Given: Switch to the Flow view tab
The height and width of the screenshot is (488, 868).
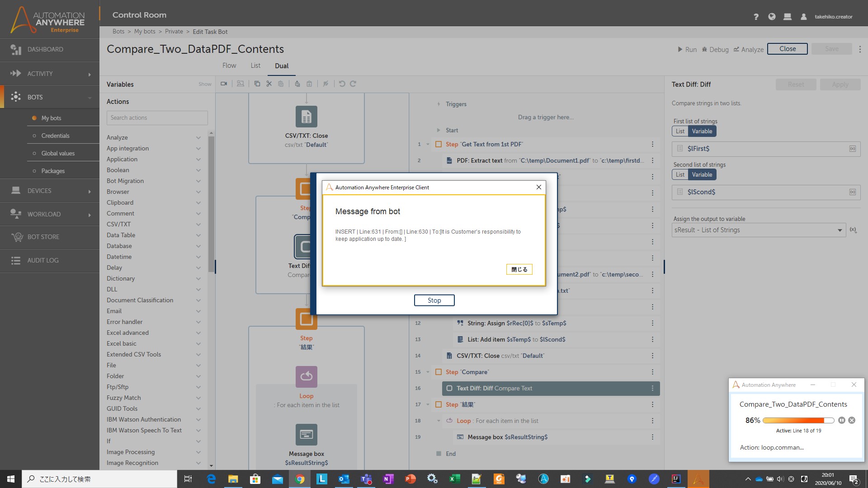Looking at the screenshot, I should [229, 66].
